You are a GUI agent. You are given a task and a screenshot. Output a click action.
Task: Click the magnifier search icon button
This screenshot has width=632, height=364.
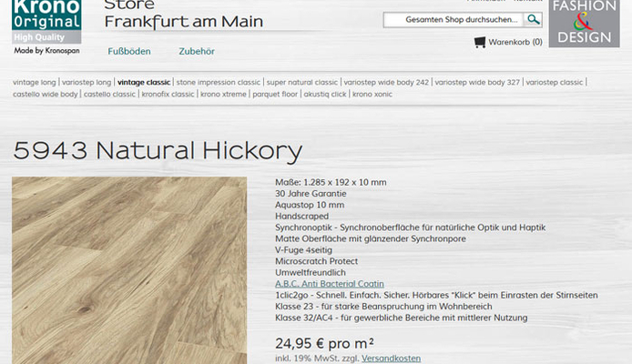533,19
